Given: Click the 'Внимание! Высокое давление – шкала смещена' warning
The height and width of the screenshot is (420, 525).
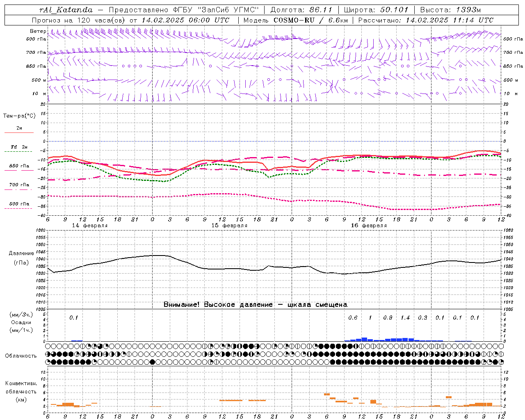Looking at the screenshot, I should pyautogui.click(x=255, y=305).
